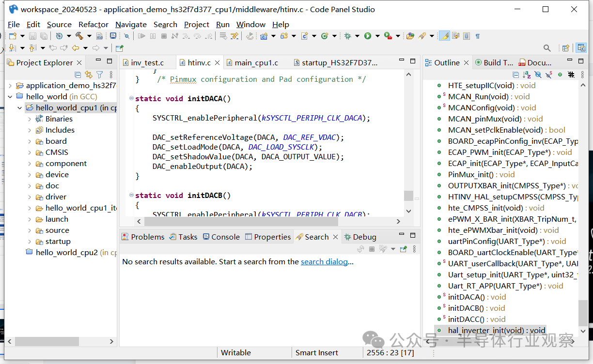Click Project Explorer view menu dots

(x=111, y=75)
